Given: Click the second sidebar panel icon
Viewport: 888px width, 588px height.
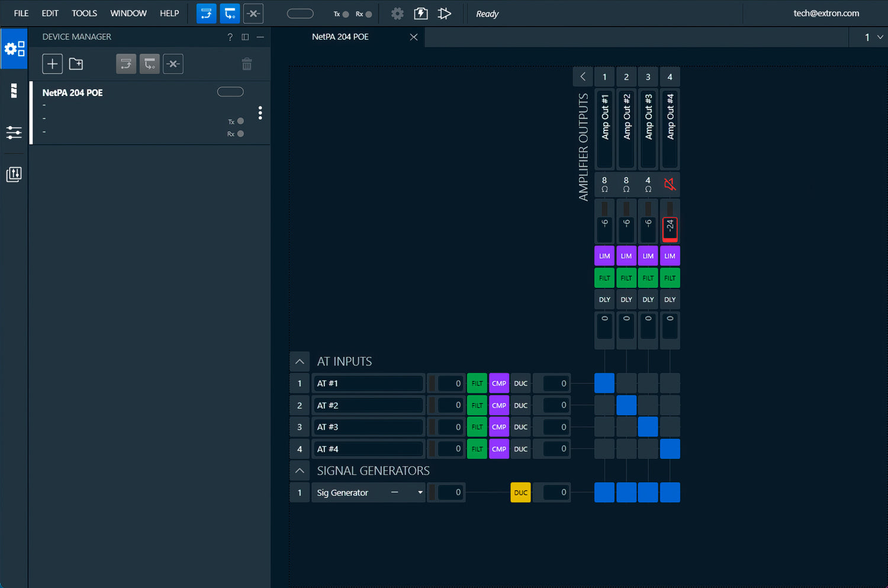Looking at the screenshot, I should coord(14,91).
